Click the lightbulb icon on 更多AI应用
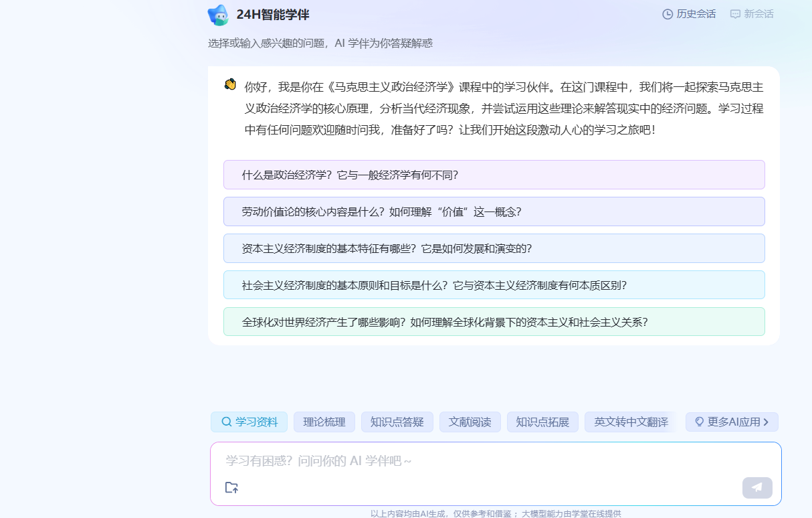The width and height of the screenshot is (812, 518). point(700,422)
